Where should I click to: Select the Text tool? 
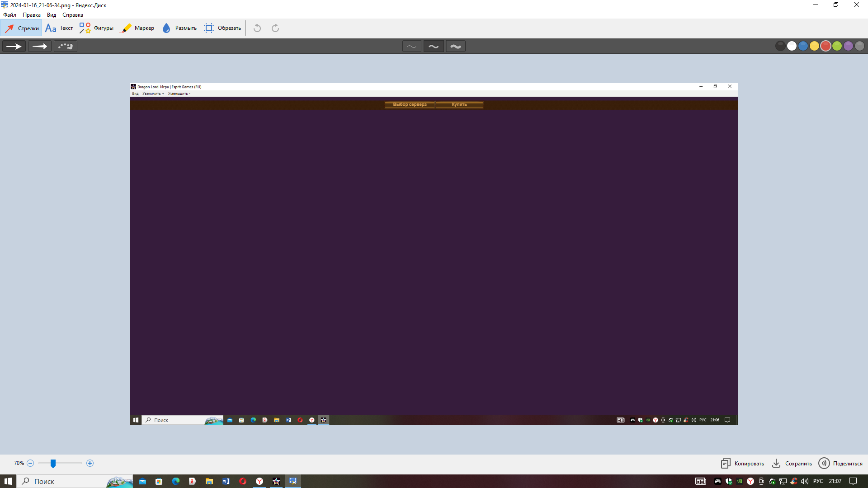coord(59,28)
